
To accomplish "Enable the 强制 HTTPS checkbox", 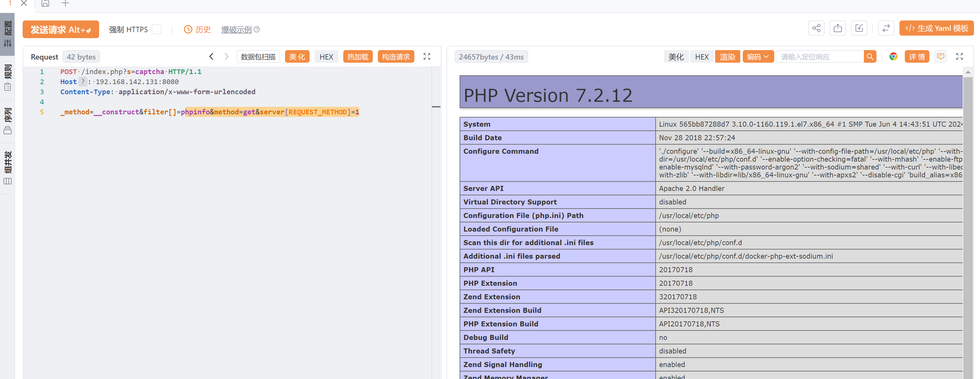I will coord(157,29).
